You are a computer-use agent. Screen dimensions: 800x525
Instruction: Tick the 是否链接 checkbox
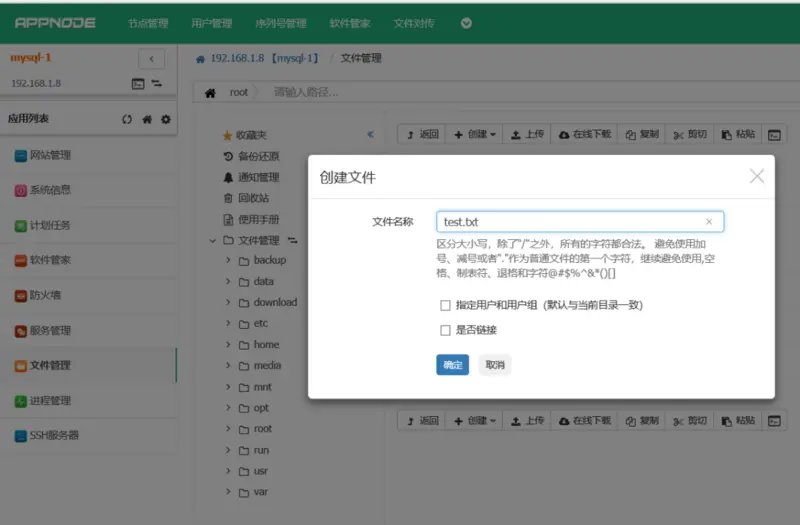(445, 330)
